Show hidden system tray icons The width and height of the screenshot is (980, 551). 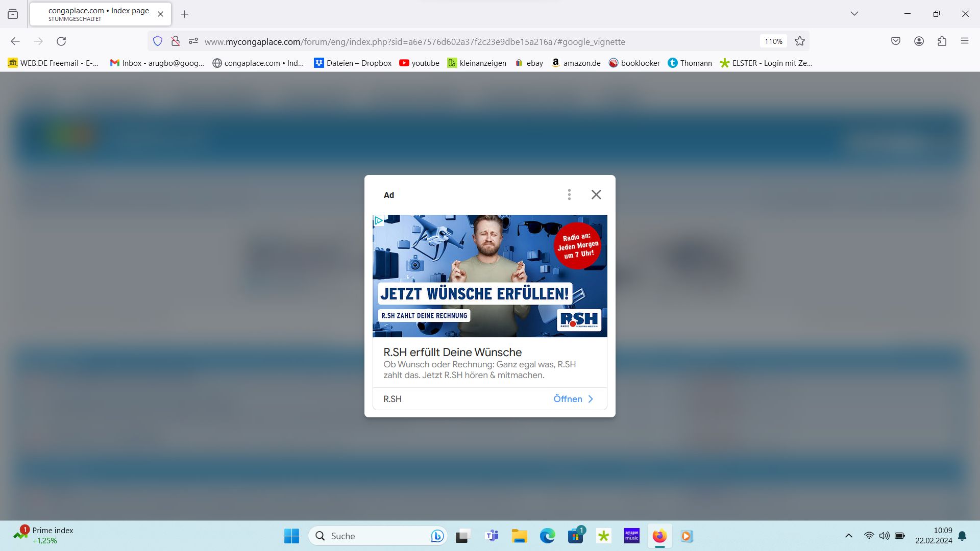848,536
